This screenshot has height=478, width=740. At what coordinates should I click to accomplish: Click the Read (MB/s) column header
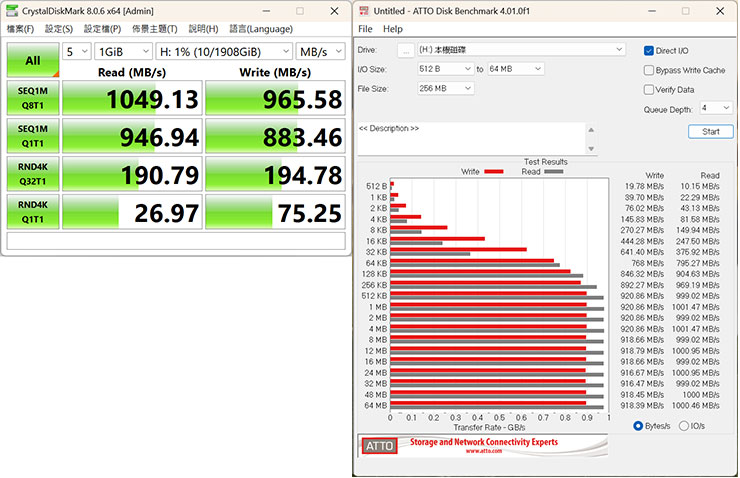[x=132, y=72]
